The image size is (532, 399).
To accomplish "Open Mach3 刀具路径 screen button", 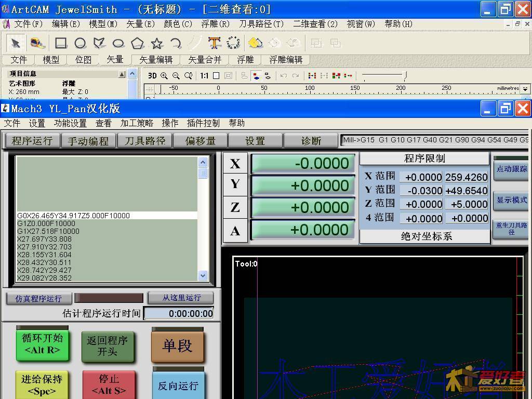I will (145, 141).
